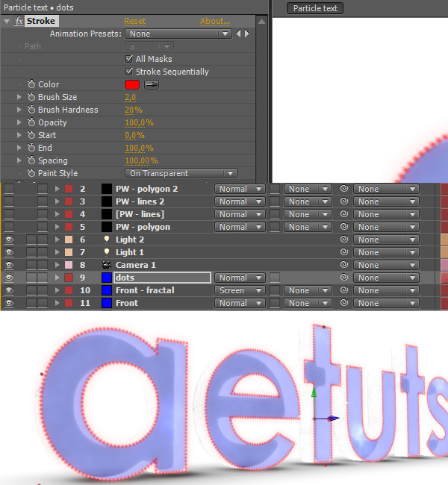Click parent pick whip for Front layer
The width and height of the screenshot is (448, 485).
(344, 302)
